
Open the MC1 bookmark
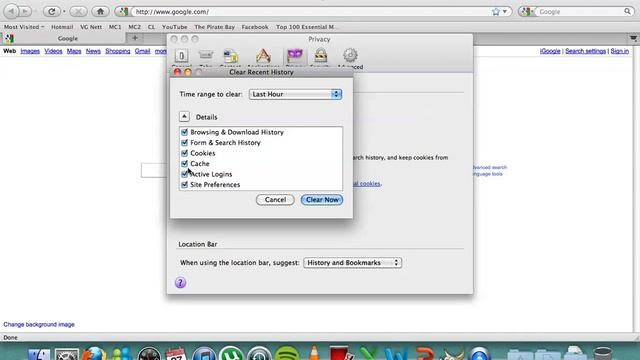(x=115, y=27)
